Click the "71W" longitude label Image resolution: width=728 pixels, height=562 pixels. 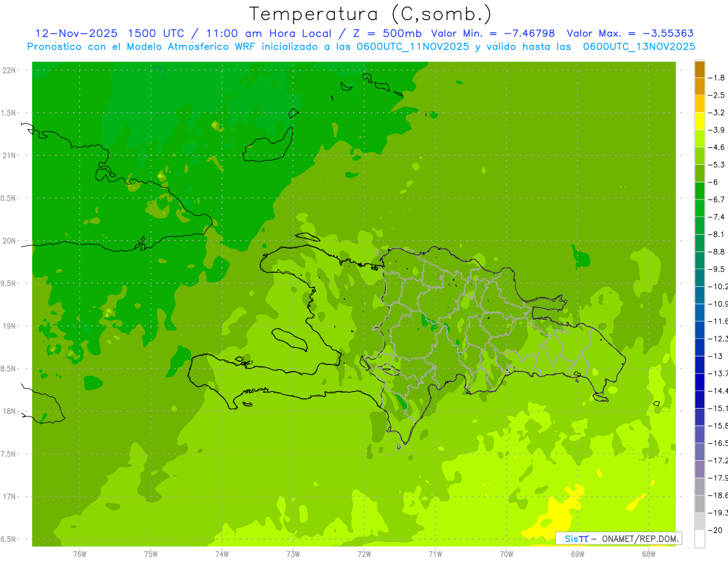435,554
